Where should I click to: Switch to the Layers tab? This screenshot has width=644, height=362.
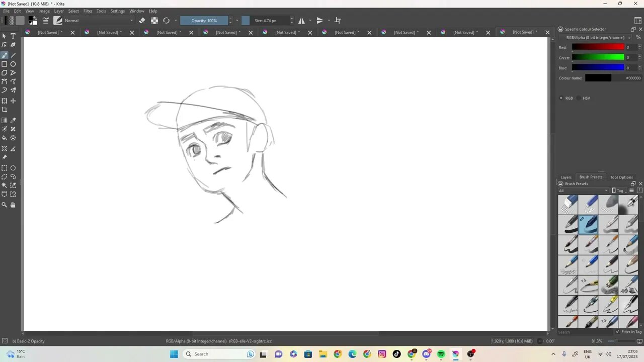point(566,177)
